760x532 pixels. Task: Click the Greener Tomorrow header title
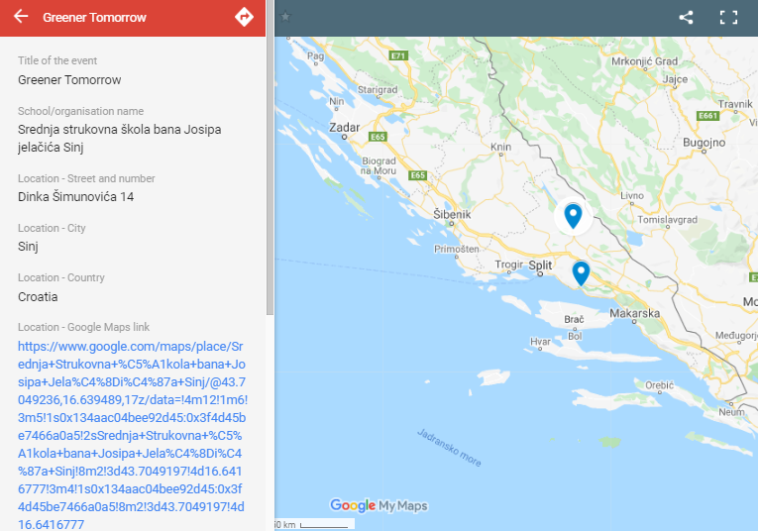point(94,18)
